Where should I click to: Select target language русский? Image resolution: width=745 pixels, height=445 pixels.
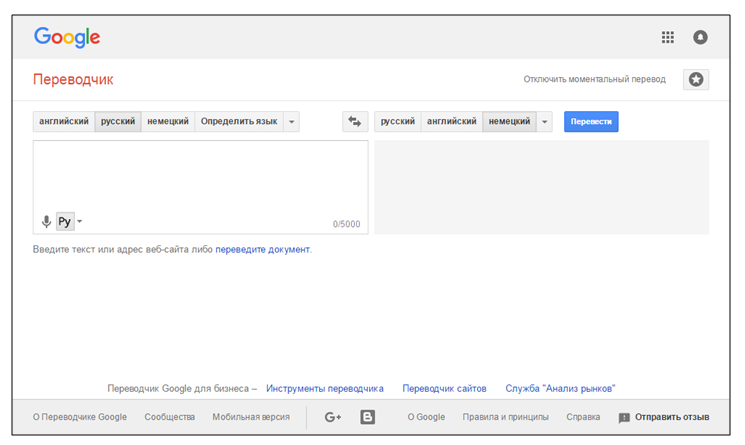(x=398, y=122)
